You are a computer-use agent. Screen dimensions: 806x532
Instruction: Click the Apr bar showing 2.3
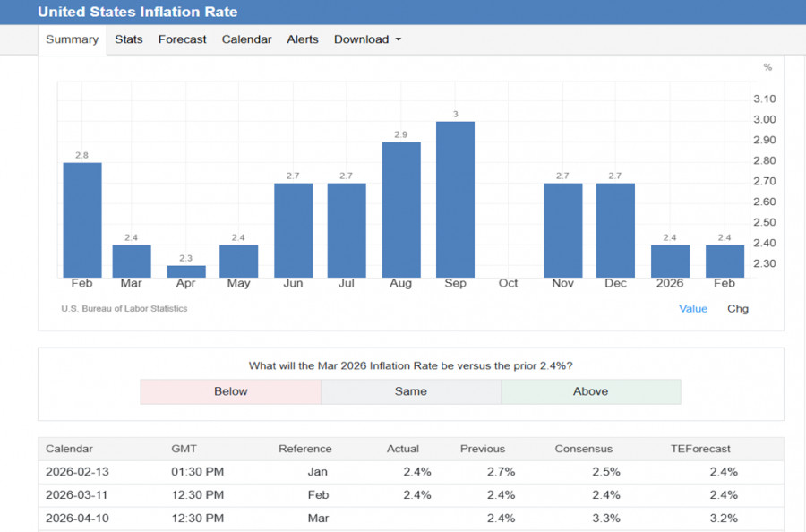coord(185,271)
